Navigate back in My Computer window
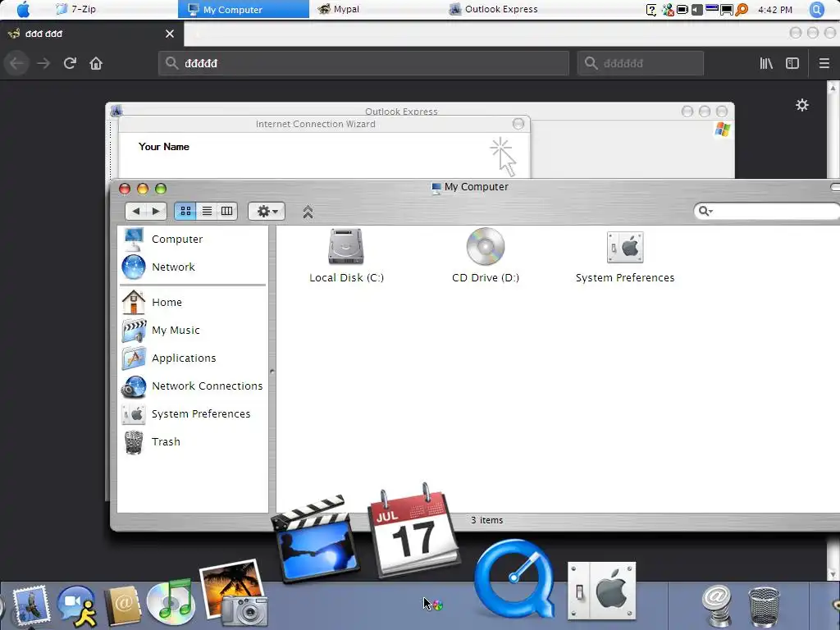840x630 pixels. click(135, 211)
